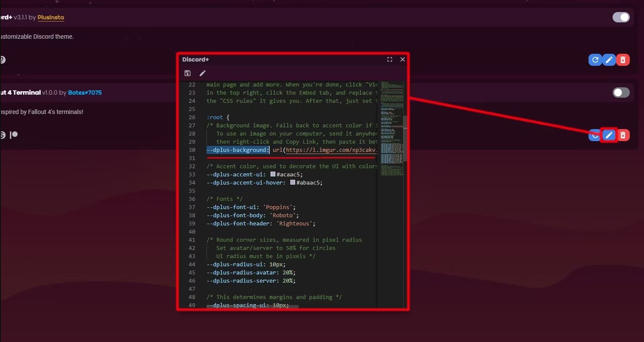Viewport: 644px width, 342px height.
Task: Delete the Fallout 4 Terminal theme
Action: (622, 135)
